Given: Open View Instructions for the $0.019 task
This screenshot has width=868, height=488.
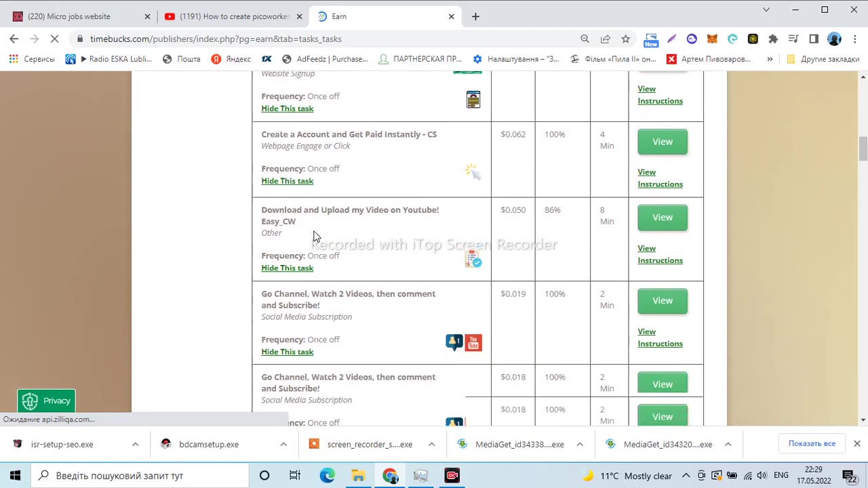Looking at the screenshot, I should pos(660,338).
